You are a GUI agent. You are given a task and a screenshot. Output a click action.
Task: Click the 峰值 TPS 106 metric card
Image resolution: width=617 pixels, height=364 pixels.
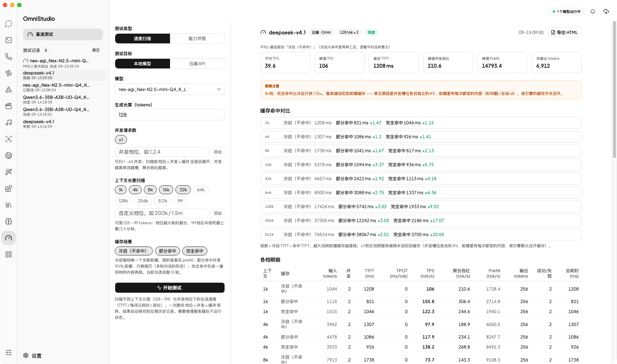tap(339, 62)
